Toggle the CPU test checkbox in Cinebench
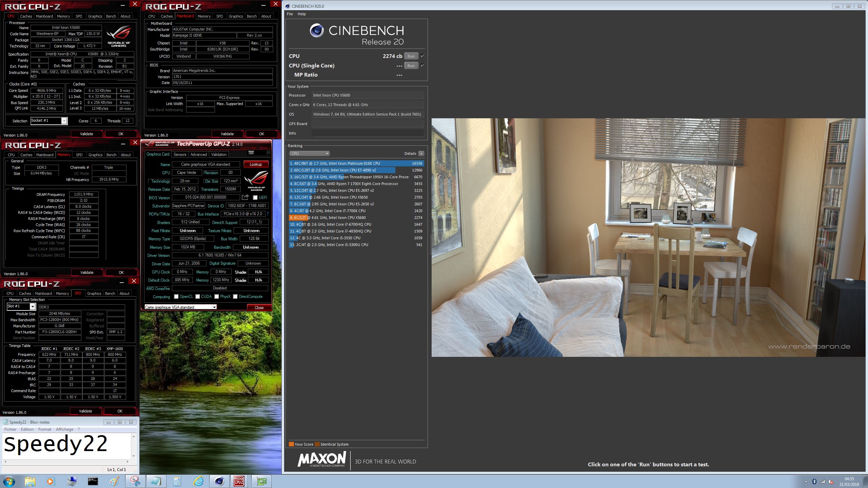The image size is (868, 488). click(422, 56)
